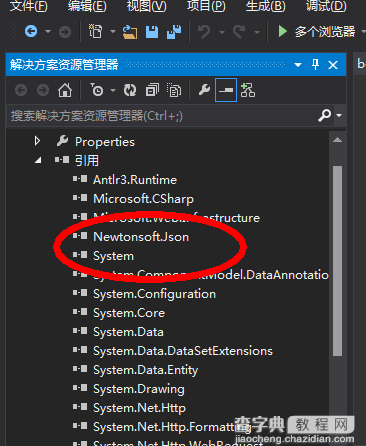Select the System.Drawing reference
The height and width of the screenshot is (446, 366).
click(x=139, y=389)
